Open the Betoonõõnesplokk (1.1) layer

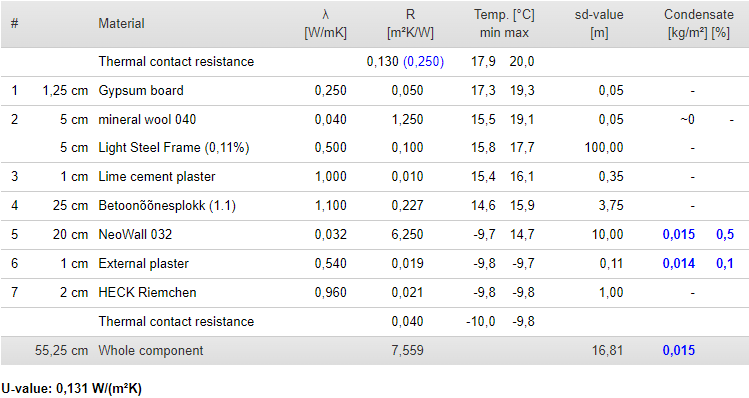coord(167,205)
